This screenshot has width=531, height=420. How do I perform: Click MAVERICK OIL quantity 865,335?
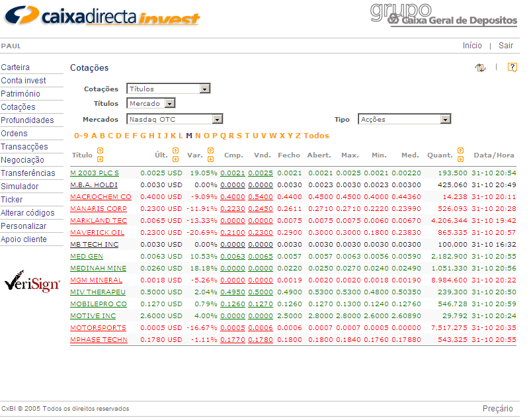tap(452, 233)
